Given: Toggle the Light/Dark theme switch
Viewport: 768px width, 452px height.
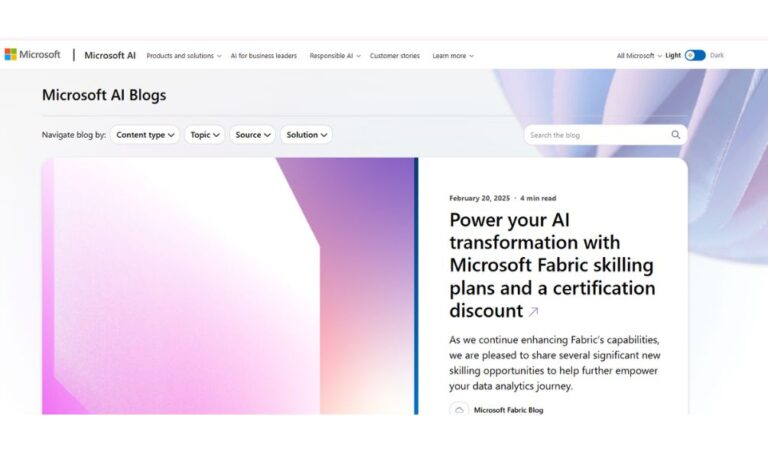Looking at the screenshot, I should (695, 55).
